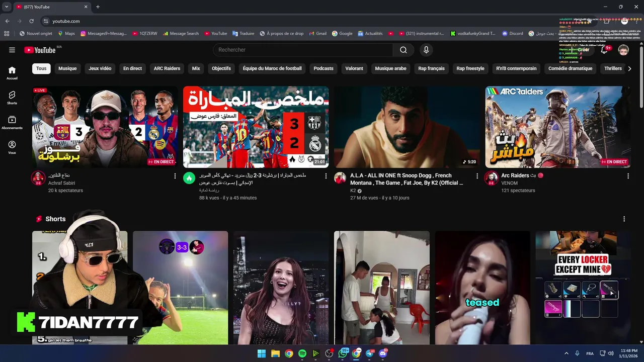Open the Traduire bookmark
Image resolution: width=644 pixels, height=362 pixels.
pyautogui.click(x=244, y=34)
